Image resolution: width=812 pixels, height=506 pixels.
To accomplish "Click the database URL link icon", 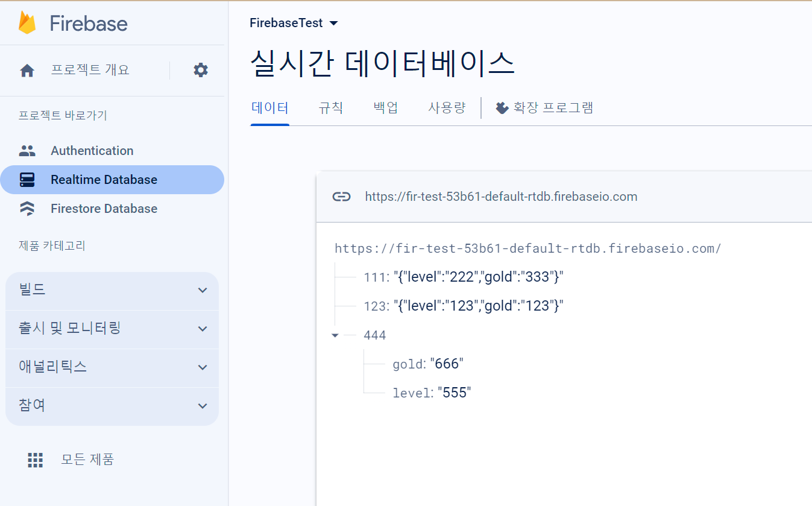I will pos(341,197).
